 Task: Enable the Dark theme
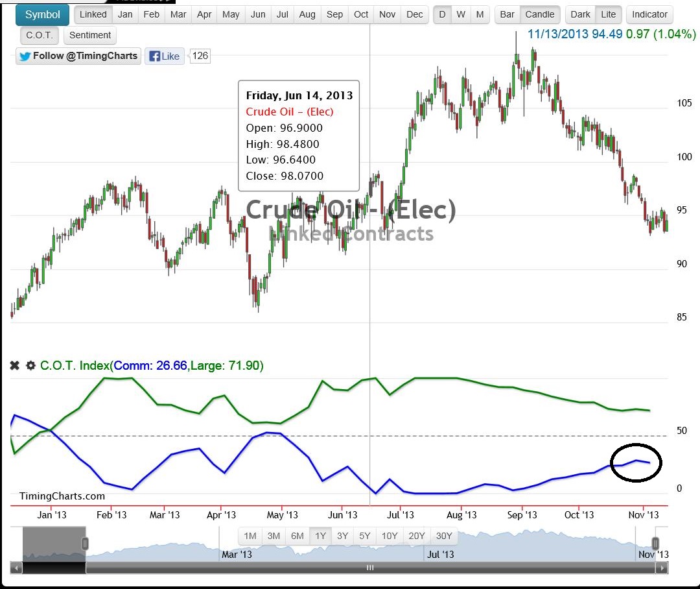(579, 14)
